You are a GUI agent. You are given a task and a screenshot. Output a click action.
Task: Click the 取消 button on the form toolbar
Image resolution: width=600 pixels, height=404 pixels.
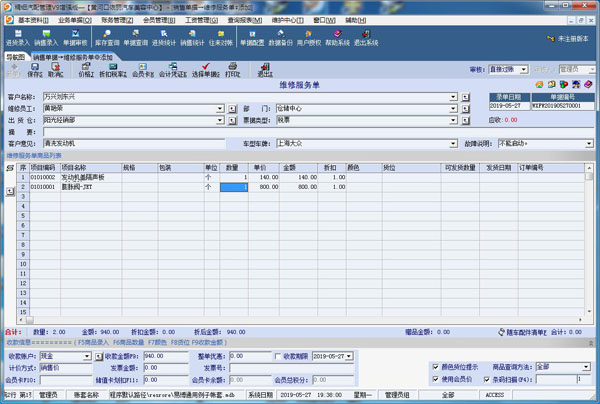coord(56,71)
